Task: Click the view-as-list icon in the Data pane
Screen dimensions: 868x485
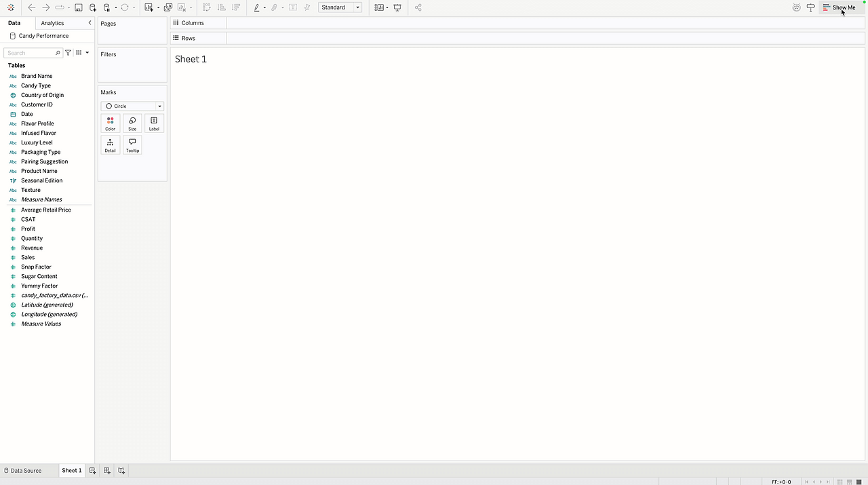Action: (79, 52)
